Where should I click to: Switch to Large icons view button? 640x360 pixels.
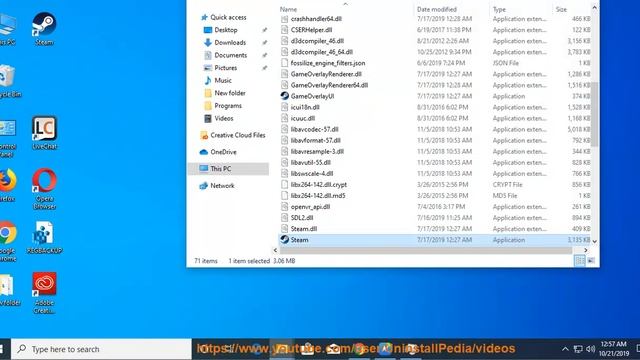point(591,261)
